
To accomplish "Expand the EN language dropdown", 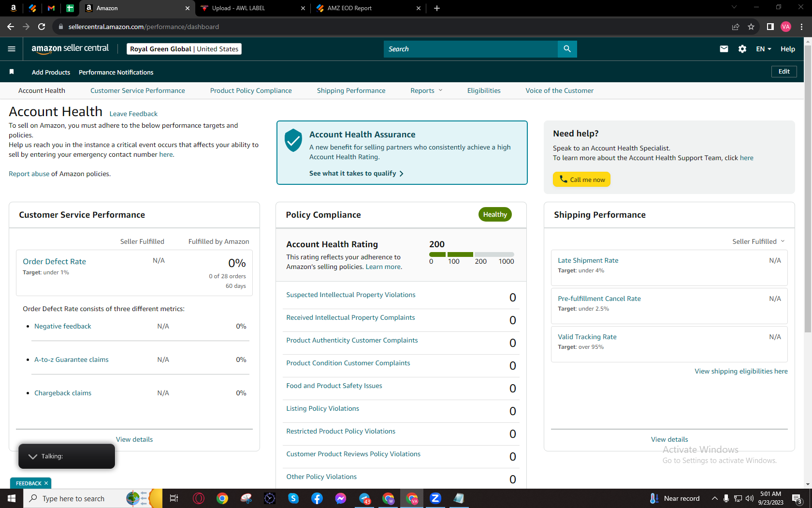I will [764, 49].
